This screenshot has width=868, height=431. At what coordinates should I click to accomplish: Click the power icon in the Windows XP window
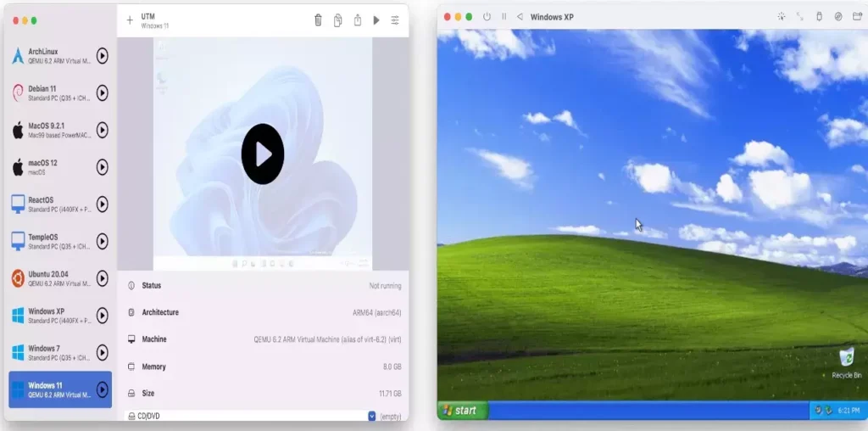pyautogui.click(x=487, y=17)
